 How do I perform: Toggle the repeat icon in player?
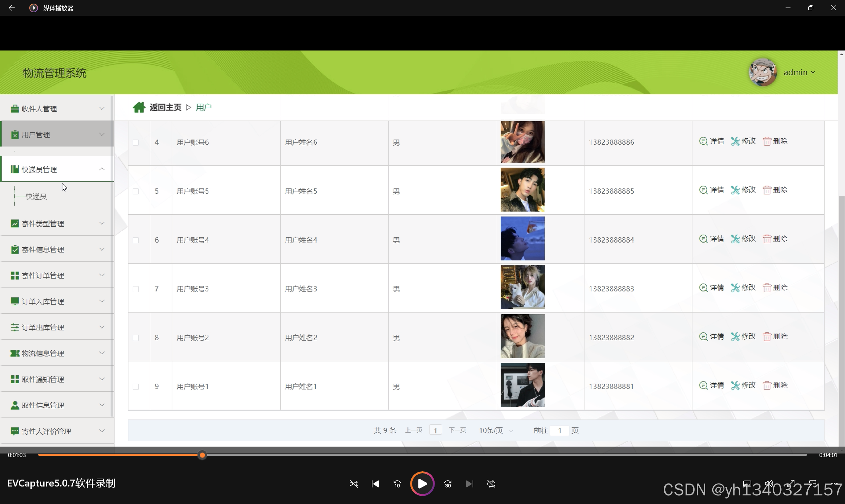pos(491,484)
